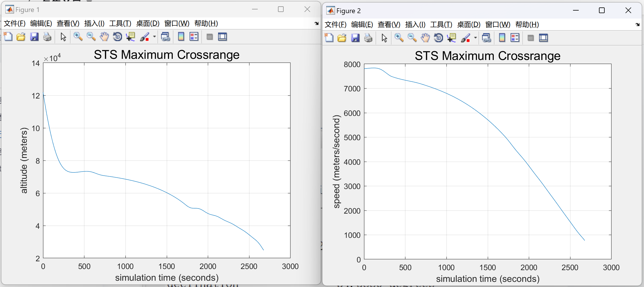This screenshot has width=644, height=287.
Task: Click Figure 2 simulation time x-axis label
Action: pos(488,279)
